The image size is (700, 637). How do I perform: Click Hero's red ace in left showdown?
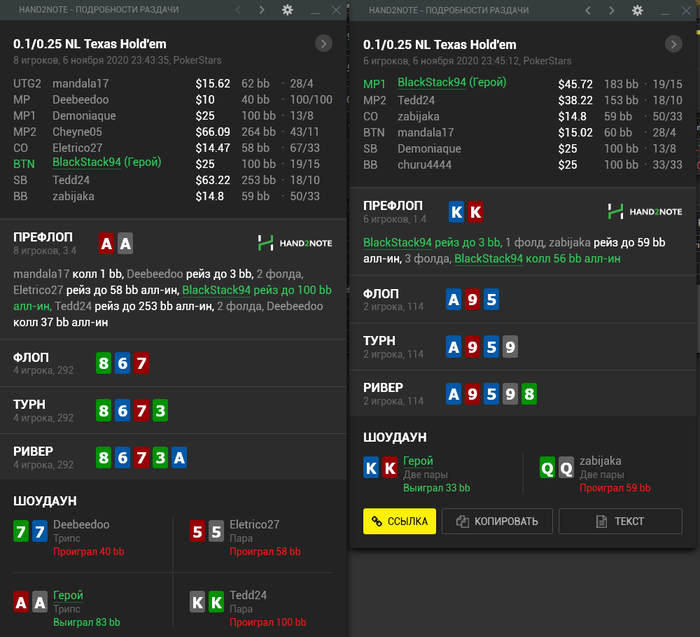click(x=21, y=603)
